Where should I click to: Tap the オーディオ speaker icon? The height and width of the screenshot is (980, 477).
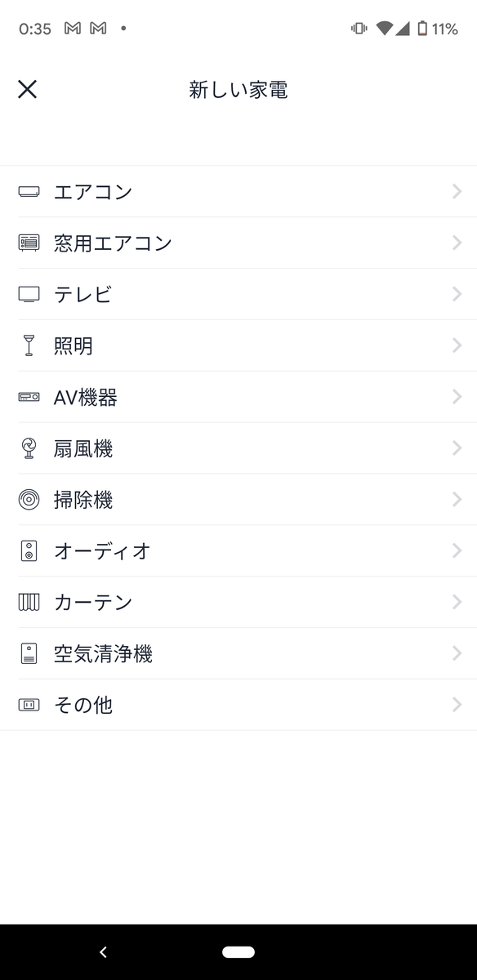pos(29,551)
